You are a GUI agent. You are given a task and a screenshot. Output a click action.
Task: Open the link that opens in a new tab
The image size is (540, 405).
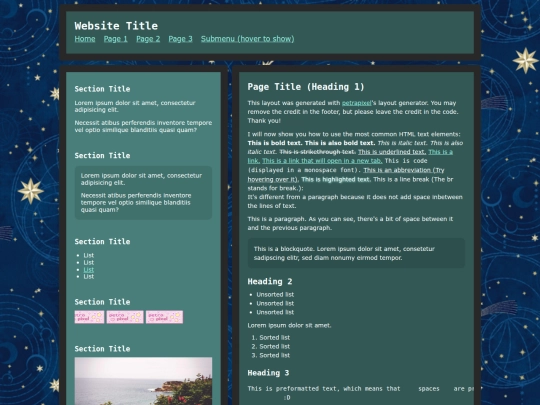tap(322, 161)
